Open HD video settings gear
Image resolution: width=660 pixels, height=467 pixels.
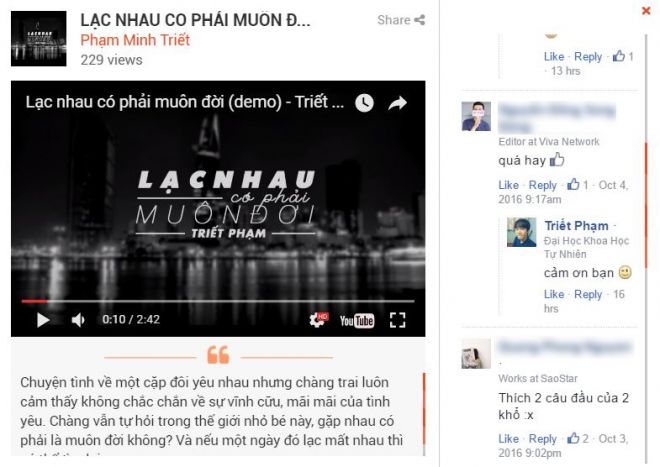point(319,320)
